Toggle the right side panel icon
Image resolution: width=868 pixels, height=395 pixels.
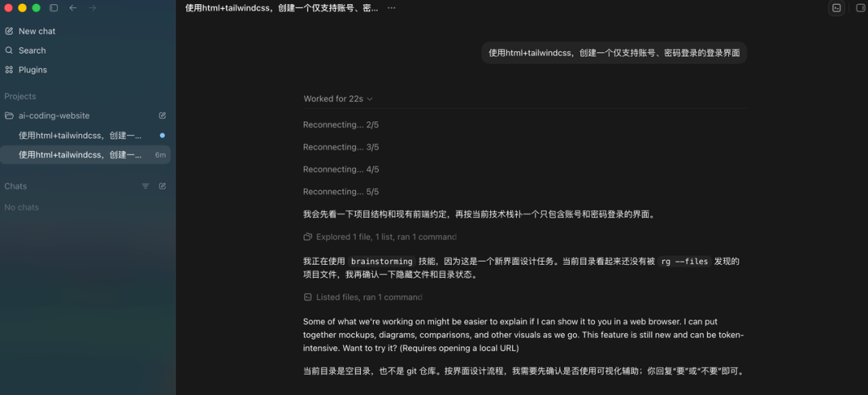[860, 8]
